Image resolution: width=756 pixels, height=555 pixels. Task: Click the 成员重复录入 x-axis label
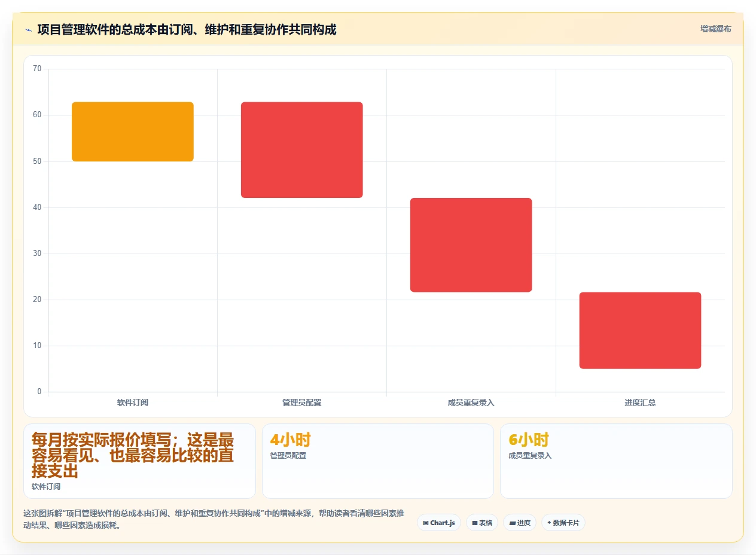[x=471, y=402]
